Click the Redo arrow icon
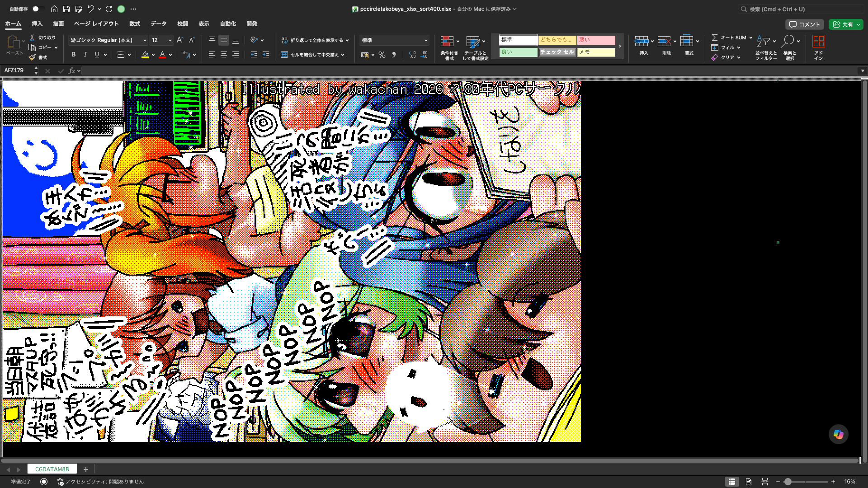The height and width of the screenshot is (488, 868). click(x=109, y=9)
